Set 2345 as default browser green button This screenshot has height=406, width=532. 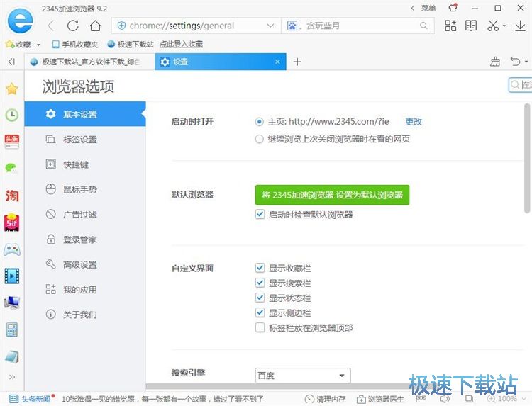[332, 195]
